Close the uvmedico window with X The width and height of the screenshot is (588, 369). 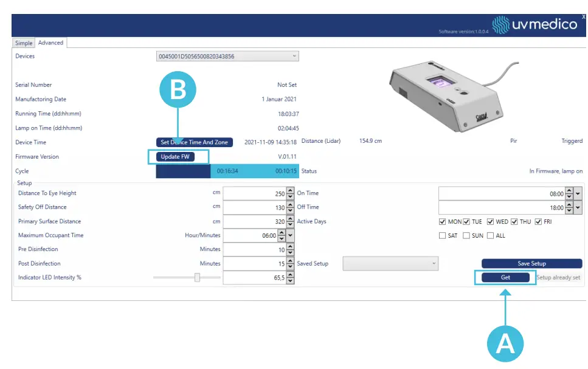point(584,17)
